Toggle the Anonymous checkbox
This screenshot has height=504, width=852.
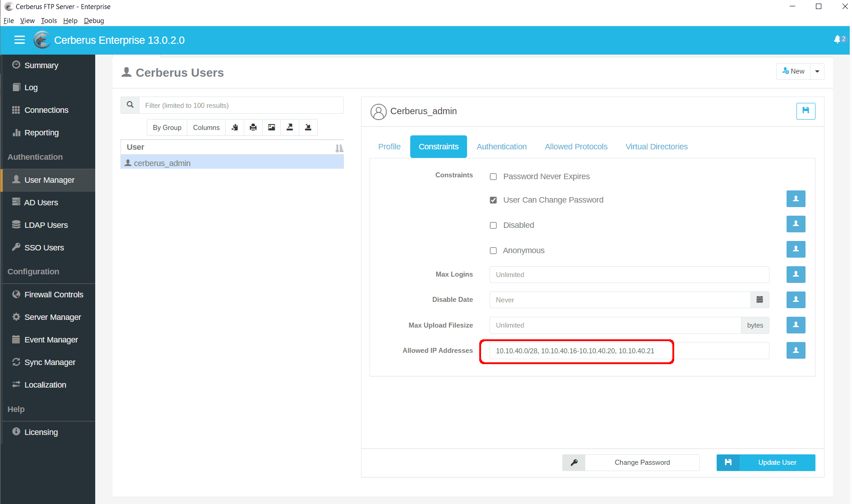click(493, 251)
